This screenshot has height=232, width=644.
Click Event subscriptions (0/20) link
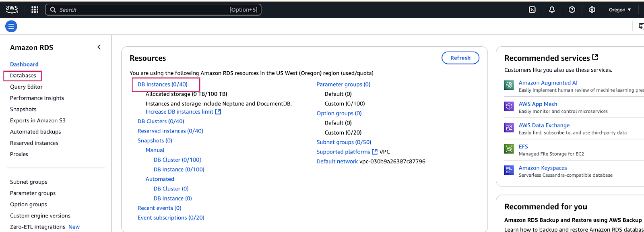click(171, 218)
